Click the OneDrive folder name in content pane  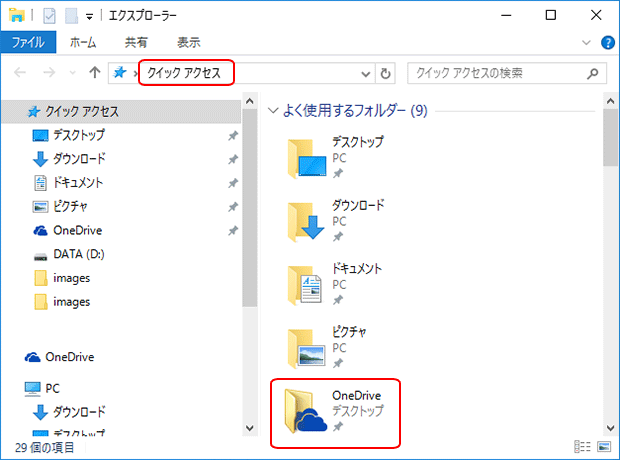pos(357,395)
